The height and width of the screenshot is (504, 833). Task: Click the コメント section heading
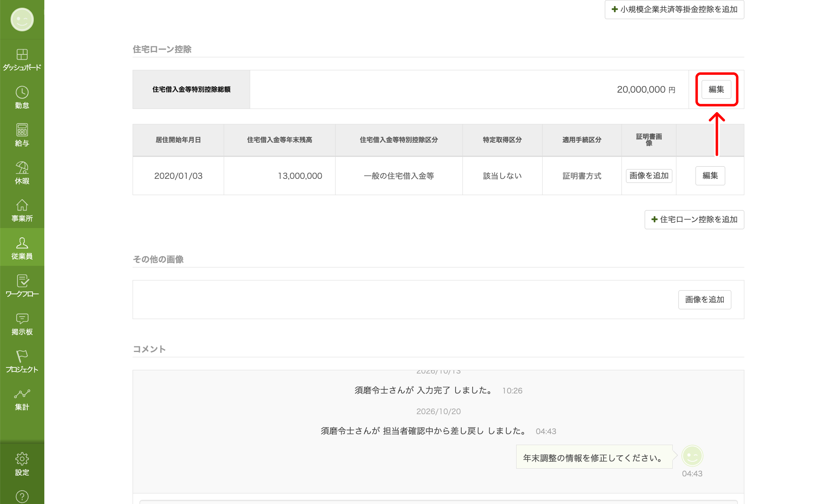tap(149, 349)
